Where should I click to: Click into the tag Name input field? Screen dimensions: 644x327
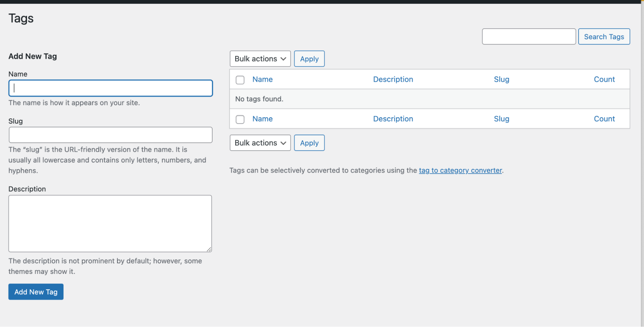click(111, 88)
